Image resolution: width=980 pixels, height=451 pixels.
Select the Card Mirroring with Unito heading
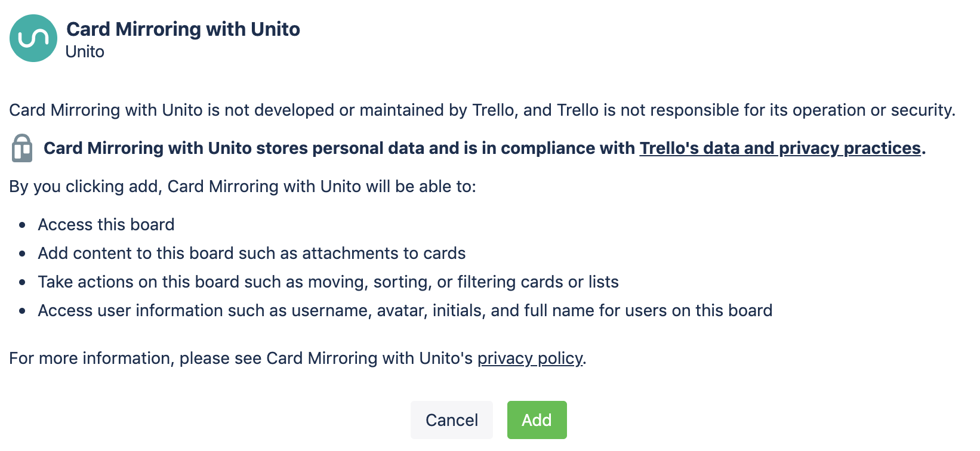pyautogui.click(x=183, y=29)
